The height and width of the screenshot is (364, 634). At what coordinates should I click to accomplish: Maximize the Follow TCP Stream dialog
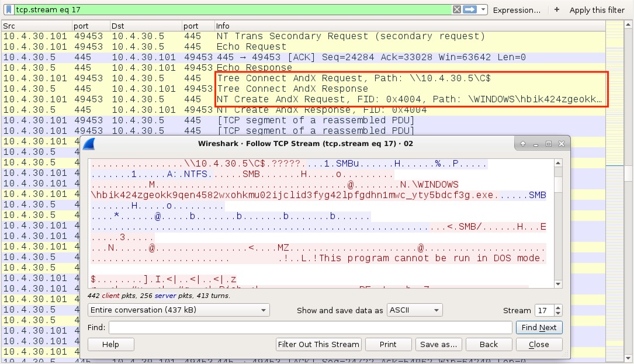pos(549,144)
